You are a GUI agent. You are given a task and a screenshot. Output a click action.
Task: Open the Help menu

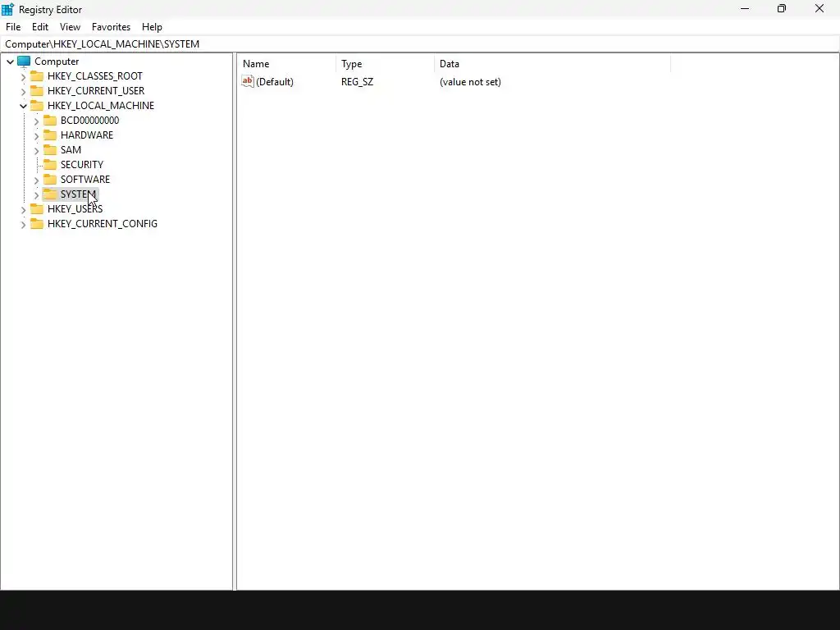152,27
